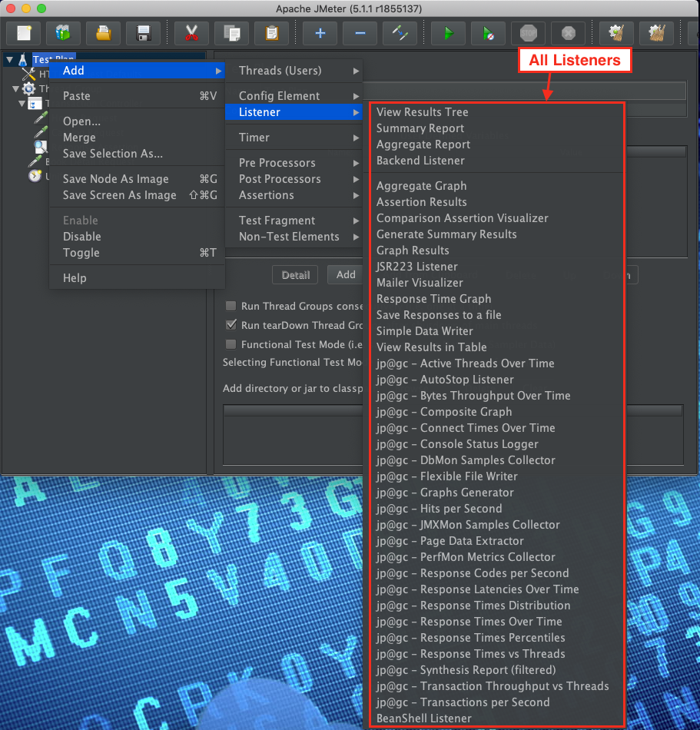
Task: Click the Paste clipboard icon
Action: click(271, 33)
